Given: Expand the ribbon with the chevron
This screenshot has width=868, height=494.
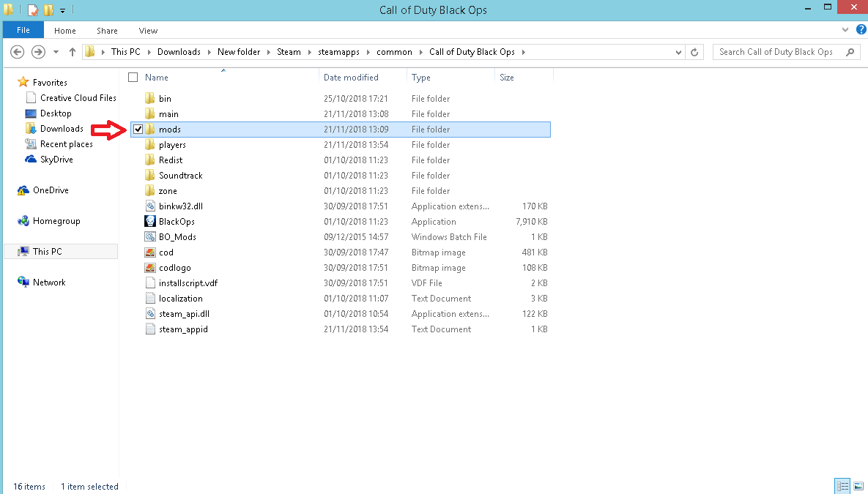Looking at the screenshot, I should click(845, 30).
